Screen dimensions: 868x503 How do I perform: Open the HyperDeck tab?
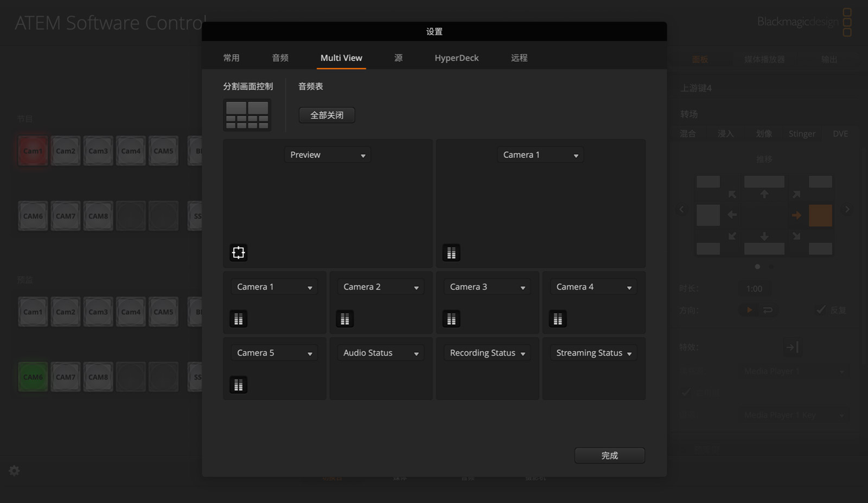pos(457,58)
